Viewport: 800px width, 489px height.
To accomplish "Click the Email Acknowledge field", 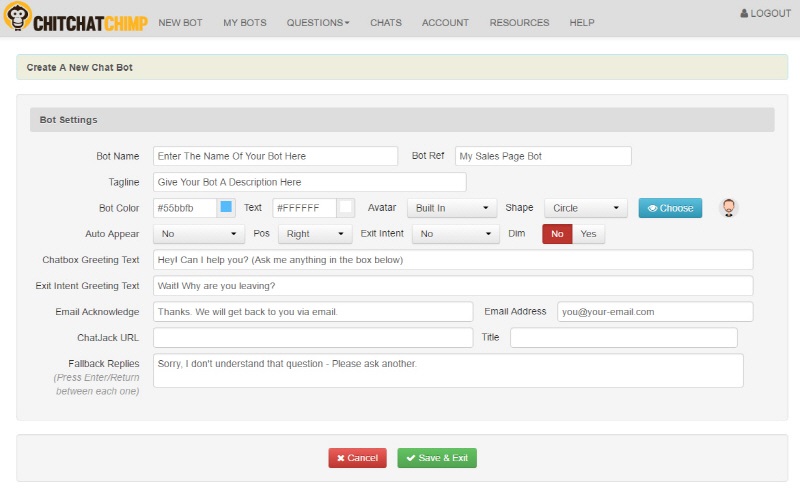I will (313, 312).
